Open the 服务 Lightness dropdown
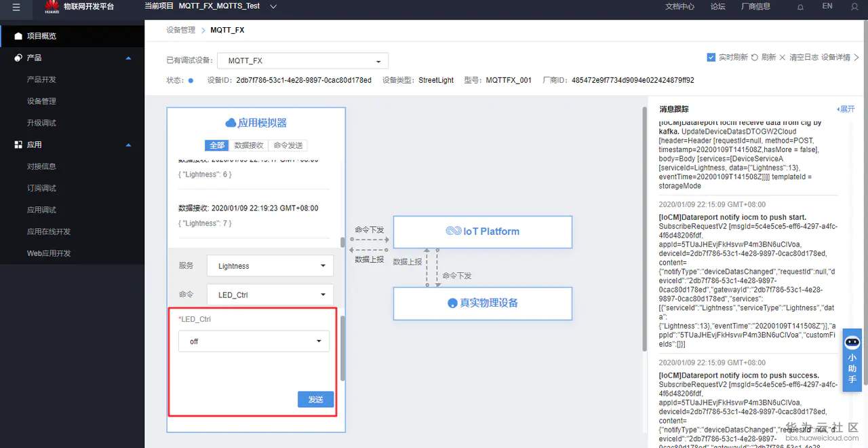 coord(270,266)
